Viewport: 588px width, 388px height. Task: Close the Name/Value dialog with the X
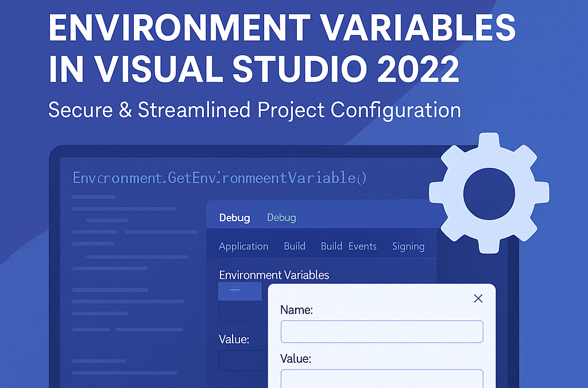(x=478, y=298)
